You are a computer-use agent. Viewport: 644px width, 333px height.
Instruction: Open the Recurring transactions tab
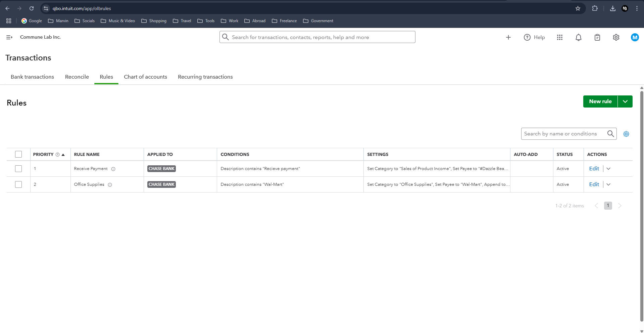(x=205, y=77)
